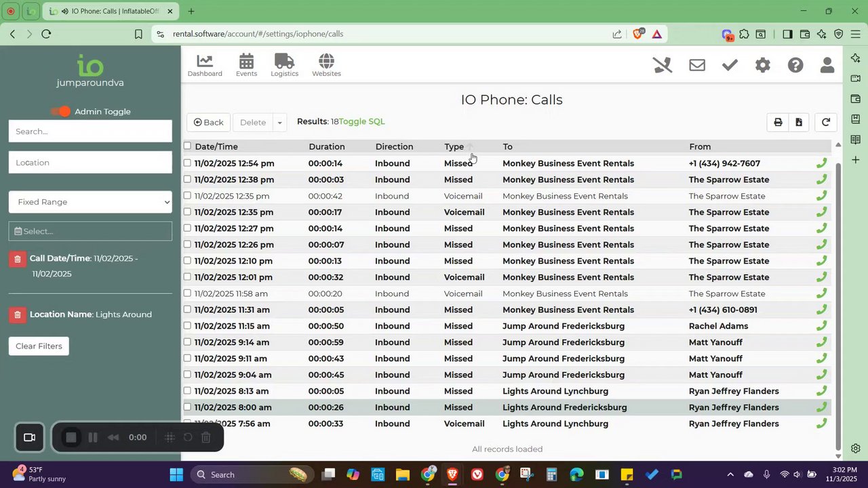Viewport: 868px width, 488px height.
Task: Check the 11/02/2025 8:13 am row checkbox
Action: [187, 390]
